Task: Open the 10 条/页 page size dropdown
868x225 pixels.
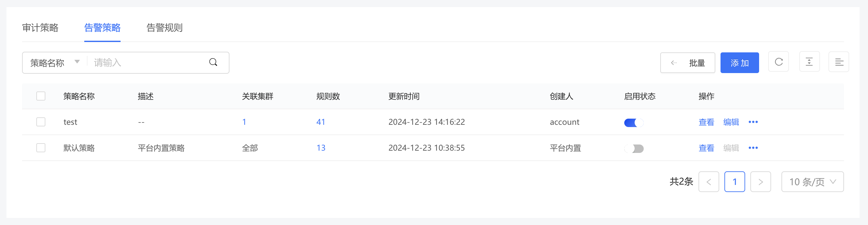Action: [812, 182]
